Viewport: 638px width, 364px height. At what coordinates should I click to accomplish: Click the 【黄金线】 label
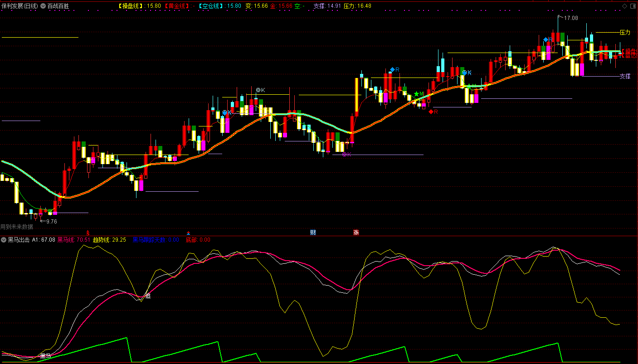click(x=177, y=6)
